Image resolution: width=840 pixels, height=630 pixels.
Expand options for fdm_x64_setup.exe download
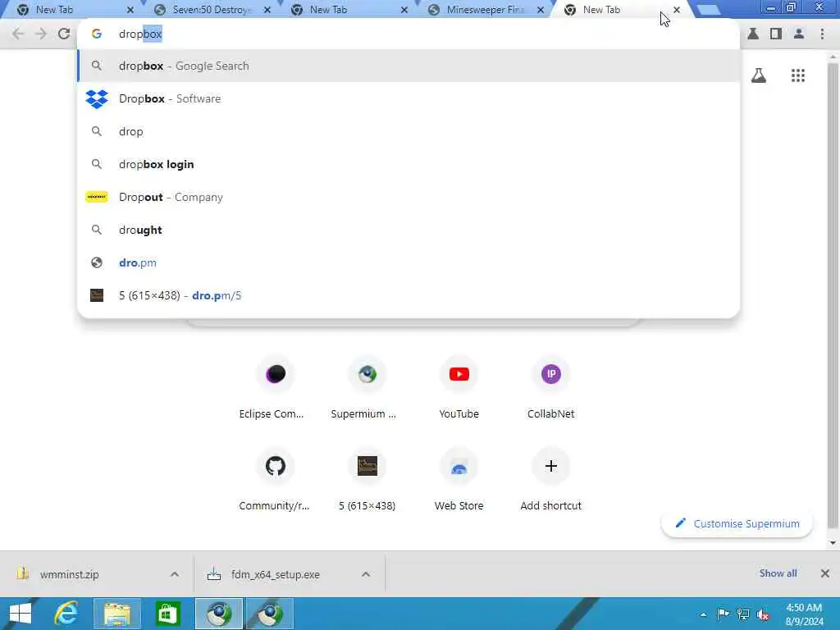point(366,574)
